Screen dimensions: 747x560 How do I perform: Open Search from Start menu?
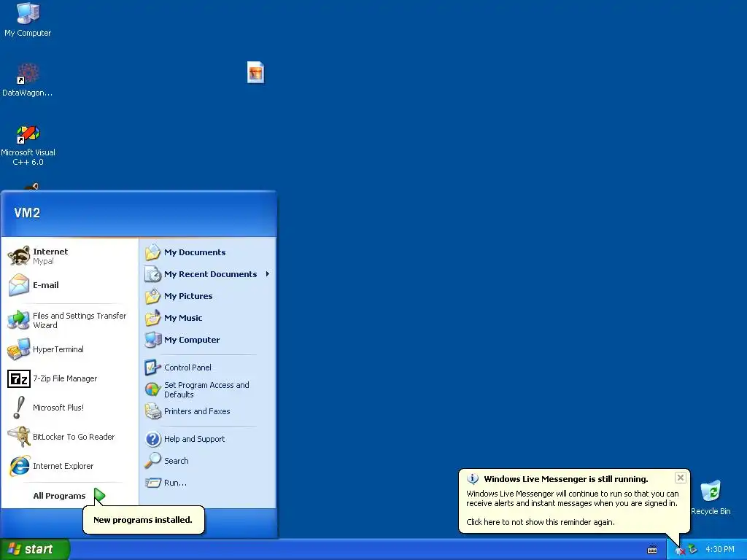click(207, 461)
